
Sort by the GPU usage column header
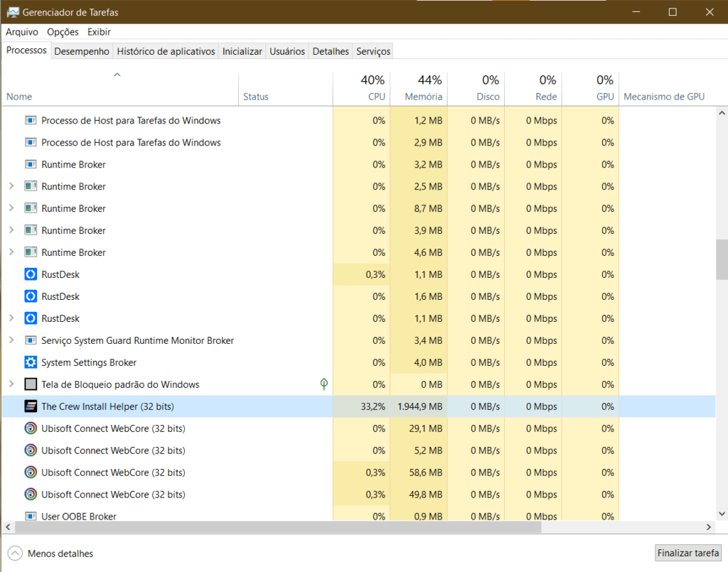coord(590,89)
